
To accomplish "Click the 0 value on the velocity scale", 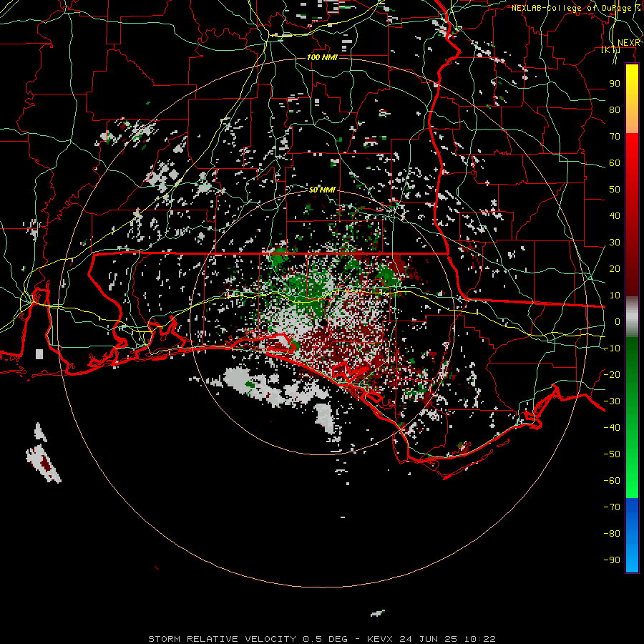I will (618, 321).
